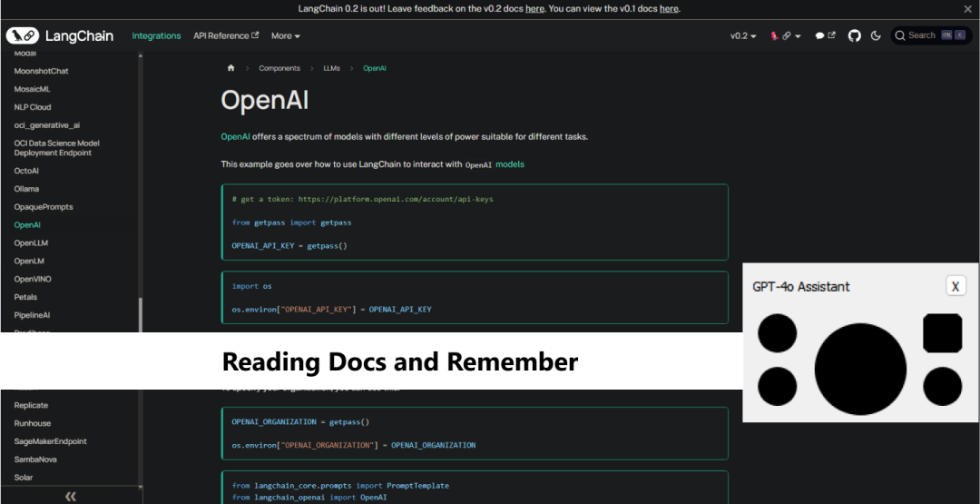The width and height of the screenshot is (980, 504).
Task: Click the LangChain logo
Action: (60, 35)
